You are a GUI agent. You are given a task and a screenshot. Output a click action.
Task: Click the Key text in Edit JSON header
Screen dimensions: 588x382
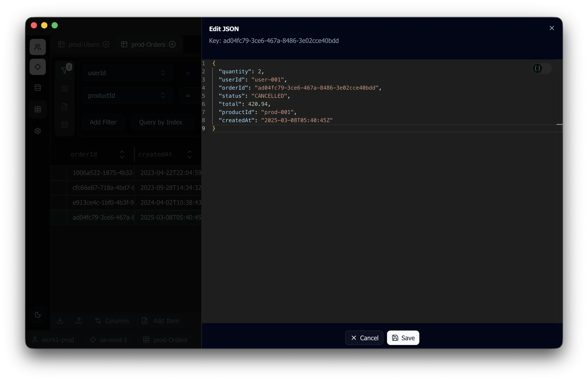pyautogui.click(x=274, y=40)
